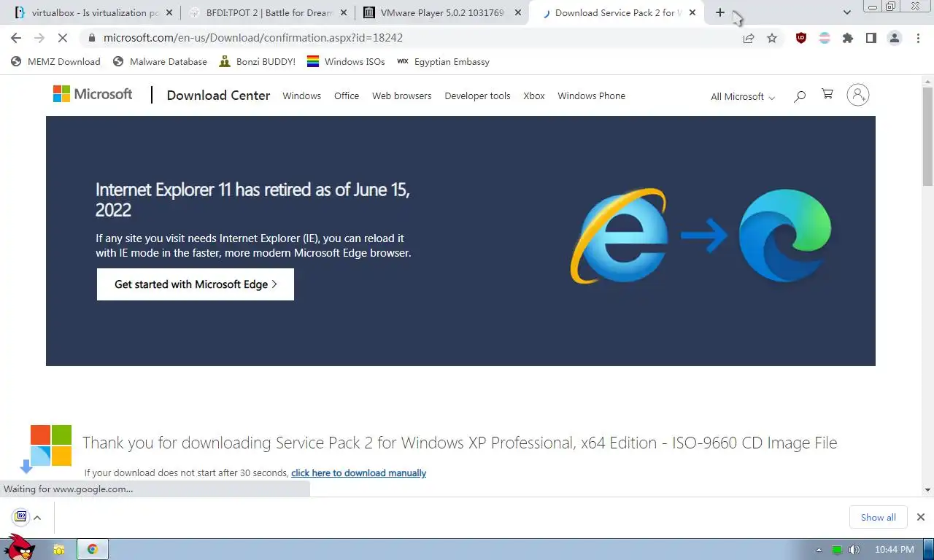Image resolution: width=934 pixels, height=560 pixels.
Task: Close the Download Service Pack 2 tab
Action: pyautogui.click(x=692, y=12)
